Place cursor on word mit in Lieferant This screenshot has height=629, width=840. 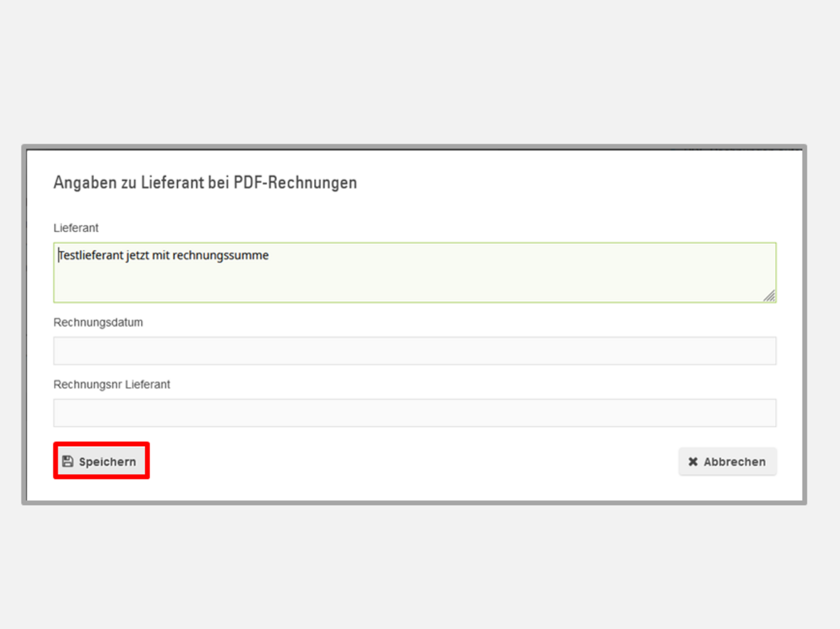161,255
